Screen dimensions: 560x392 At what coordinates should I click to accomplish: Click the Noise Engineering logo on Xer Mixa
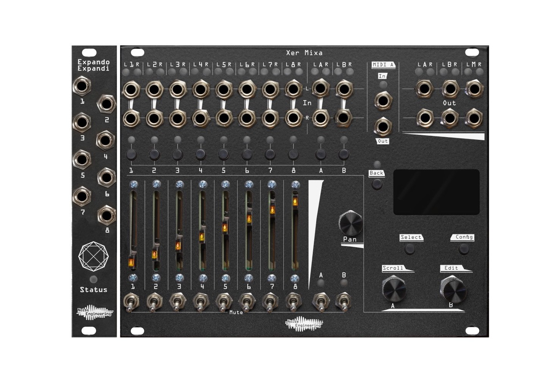pos(304,323)
